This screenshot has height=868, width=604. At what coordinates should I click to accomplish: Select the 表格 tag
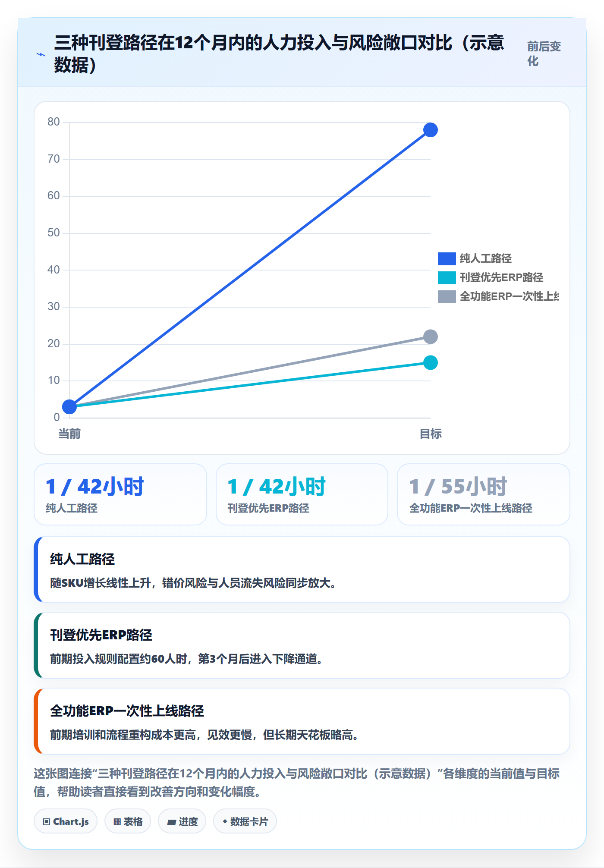[128, 821]
